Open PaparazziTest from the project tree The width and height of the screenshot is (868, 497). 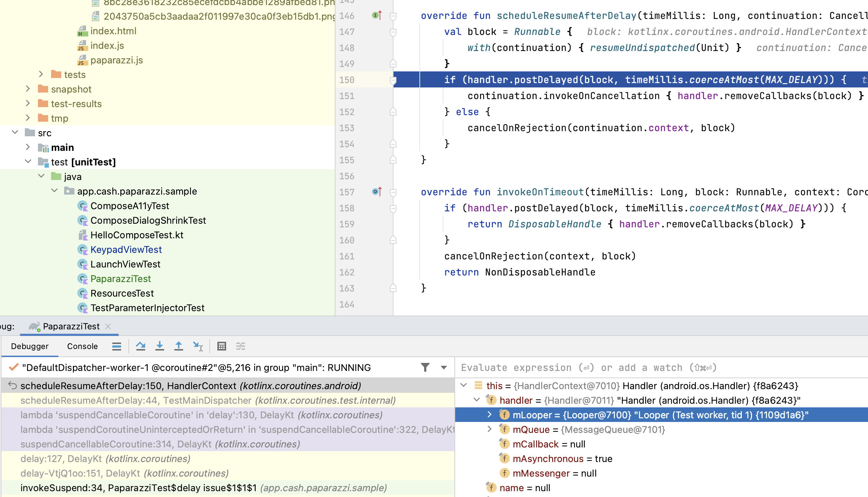(121, 278)
